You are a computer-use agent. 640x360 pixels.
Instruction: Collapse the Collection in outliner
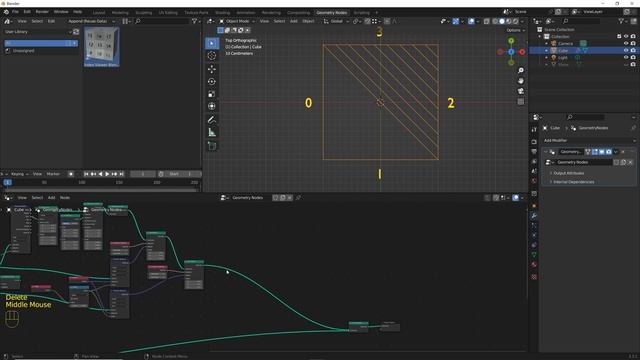pos(540,36)
